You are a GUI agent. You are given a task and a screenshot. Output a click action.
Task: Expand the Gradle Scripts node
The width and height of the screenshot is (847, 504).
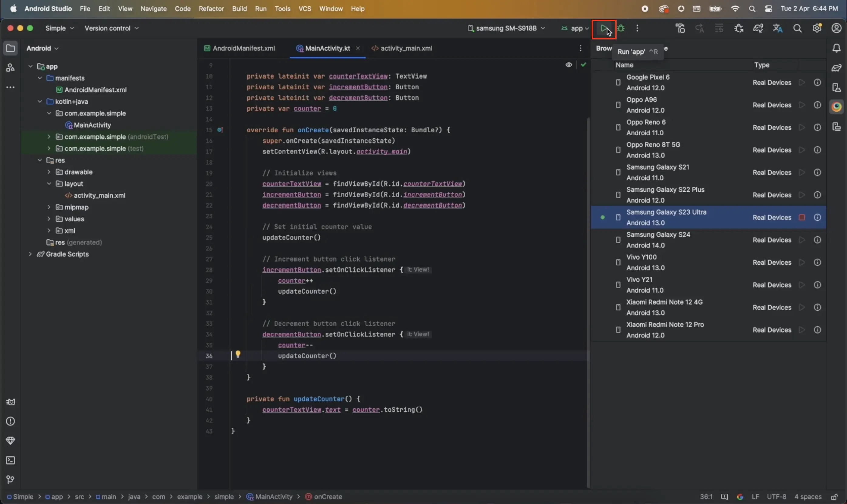coord(30,254)
